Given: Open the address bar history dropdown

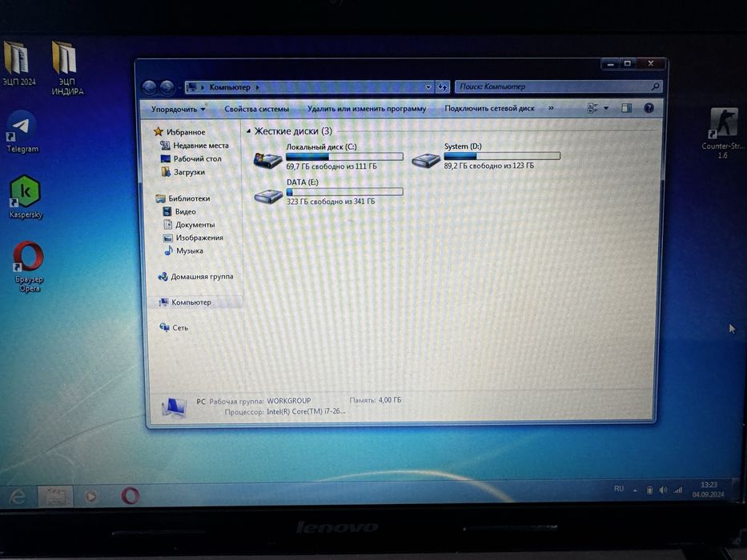Looking at the screenshot, I should click(x=428, y=87).
